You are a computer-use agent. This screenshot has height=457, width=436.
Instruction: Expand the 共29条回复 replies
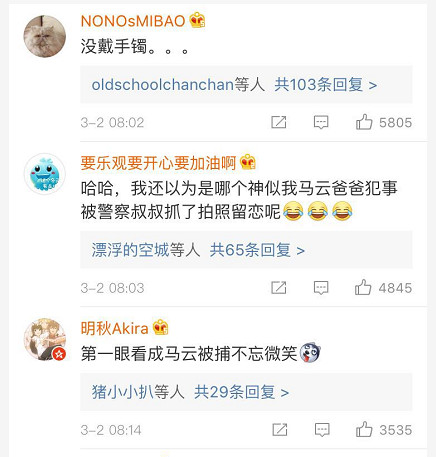[x=241, y=392]
